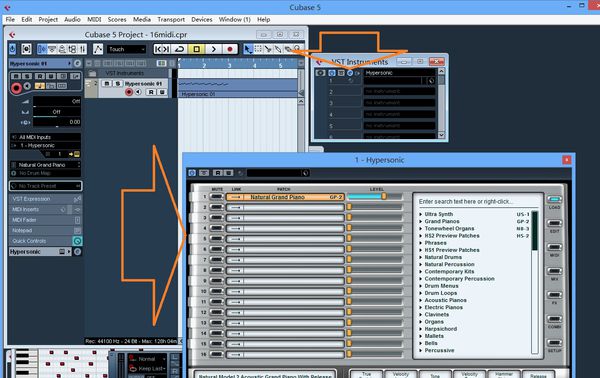Toggle Write automation on Hypersonic 01 track

[x=161, y=92]
